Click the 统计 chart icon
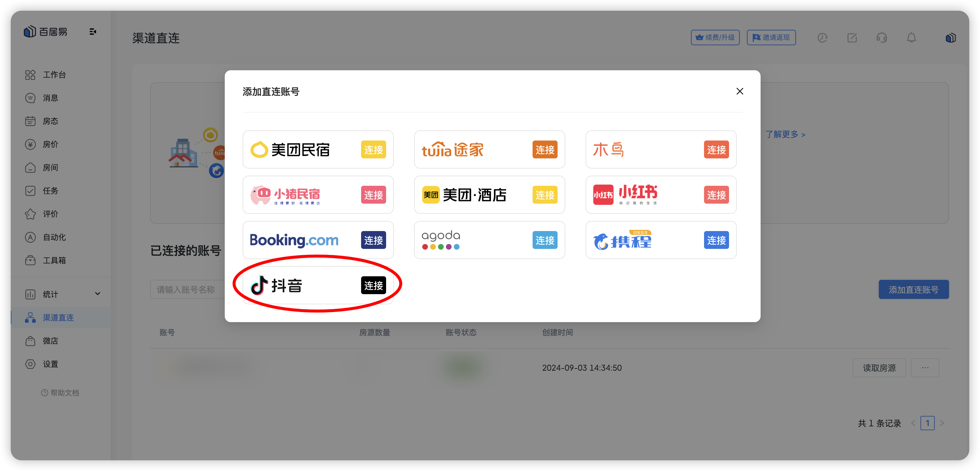 click(30, 294)
